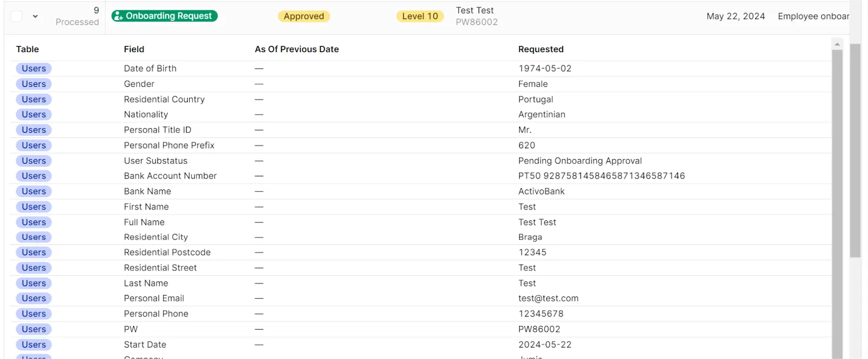The width and height of the screenshot is (868, 359).
Task: Select the Last Name field
Action: click(146, 283)
